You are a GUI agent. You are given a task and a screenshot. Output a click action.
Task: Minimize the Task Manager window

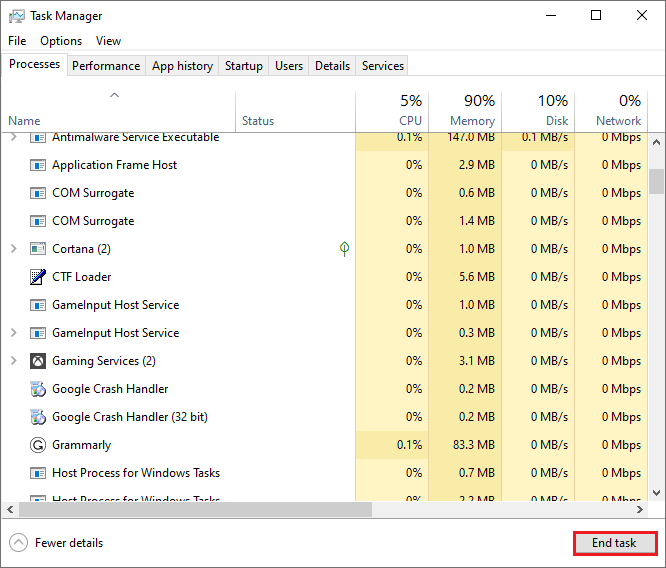[x=551, y=16]
